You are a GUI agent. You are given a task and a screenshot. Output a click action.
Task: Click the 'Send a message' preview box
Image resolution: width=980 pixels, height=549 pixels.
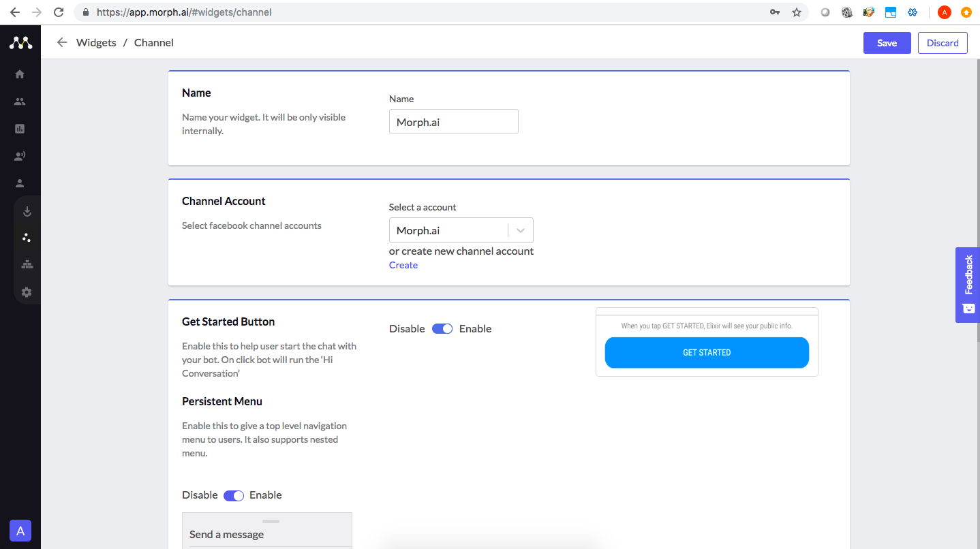(x=267, y=531)
